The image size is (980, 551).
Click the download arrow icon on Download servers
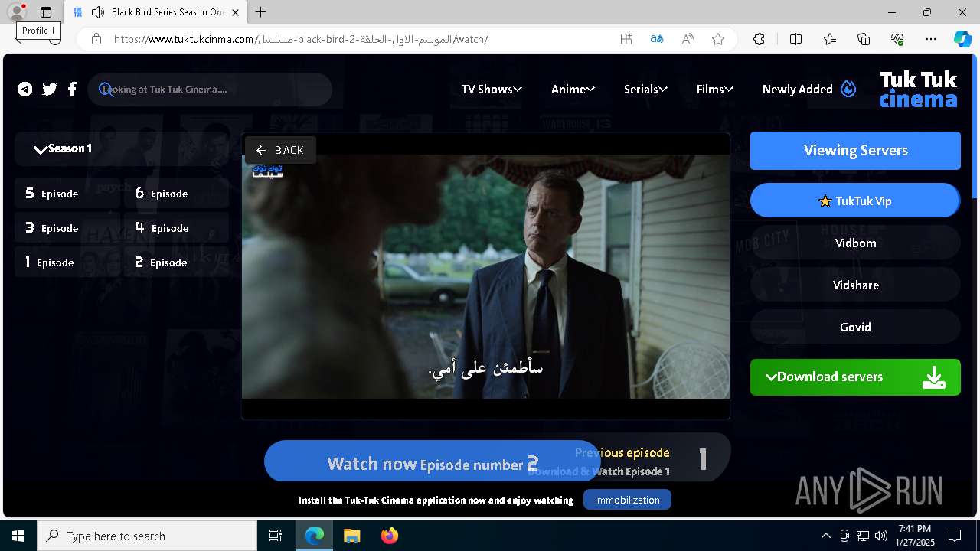coord(934,377)
